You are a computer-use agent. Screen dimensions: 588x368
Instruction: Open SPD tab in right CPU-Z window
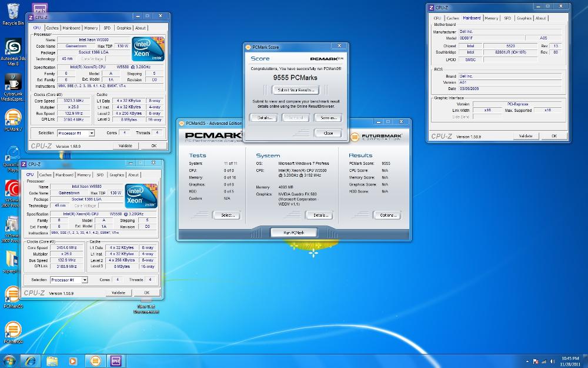point(507,18)
